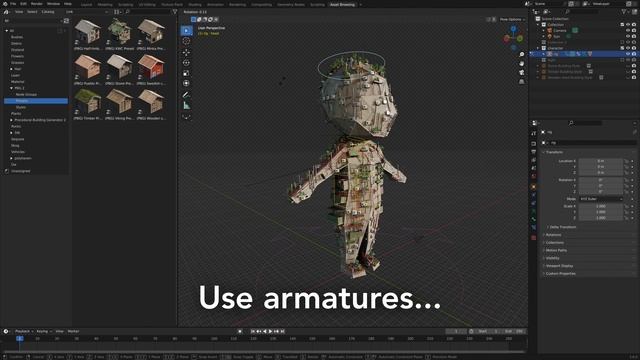The image size is (640, 360).
Task: Expand the Delta Transform subpanel
Action: click(561, 227)
